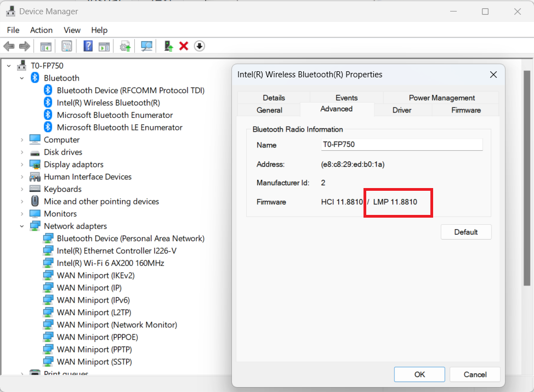This screenshot has width=534, height=392.
Task: Click the red X Uninstall device toolbar icon
Action: tap(184, 46)
